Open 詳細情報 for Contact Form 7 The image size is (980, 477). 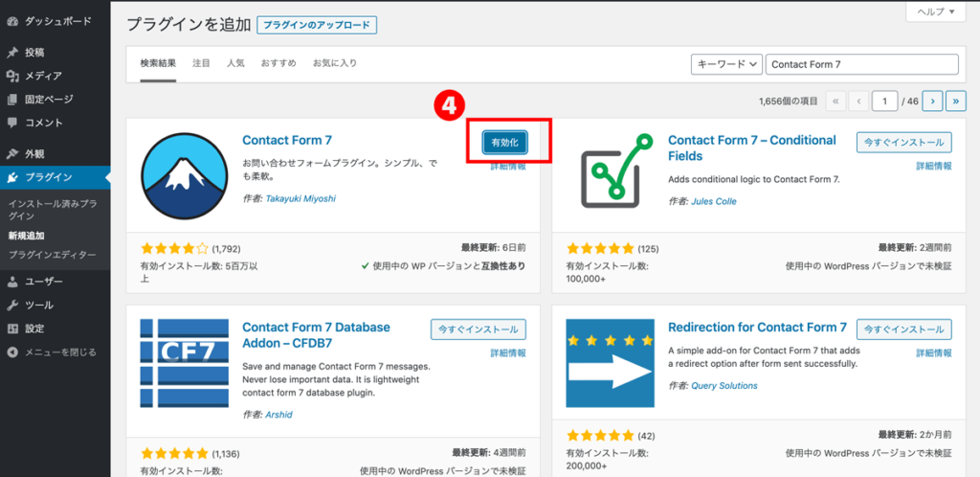pyautogui.click(x=508, y=167)
